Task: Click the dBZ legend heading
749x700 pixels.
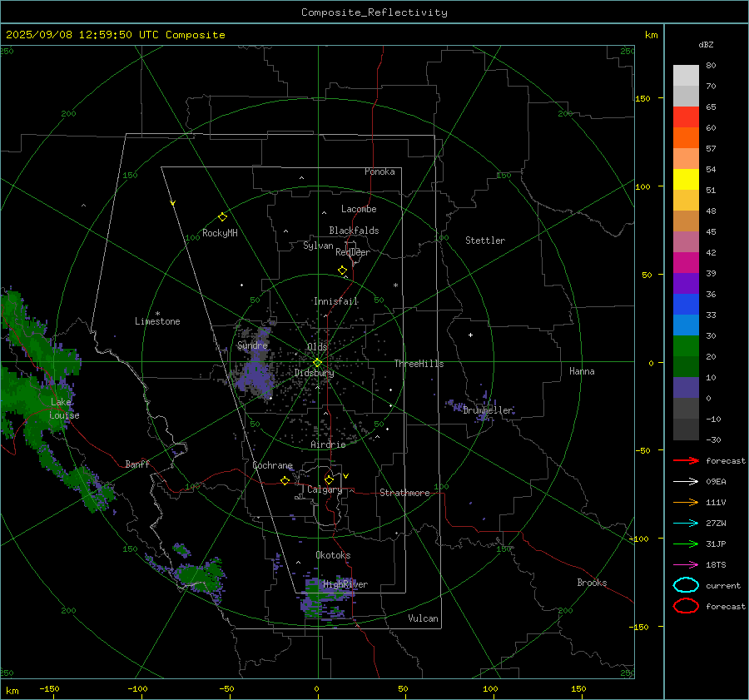Action: (x=706, y=44)
